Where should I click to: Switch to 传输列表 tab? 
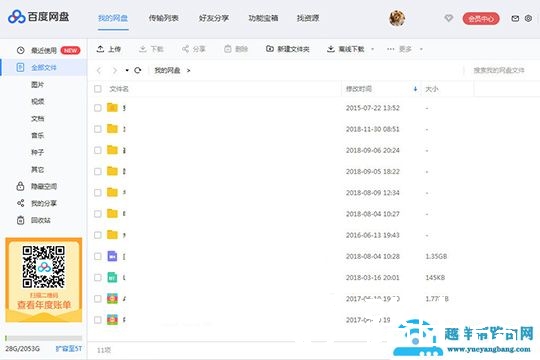[x=163, y=18]
